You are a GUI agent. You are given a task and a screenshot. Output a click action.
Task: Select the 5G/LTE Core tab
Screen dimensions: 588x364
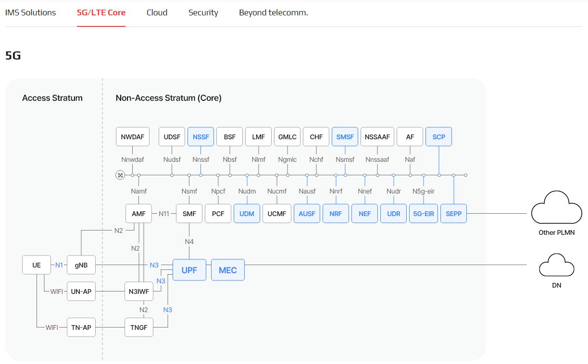click(101, 12)
